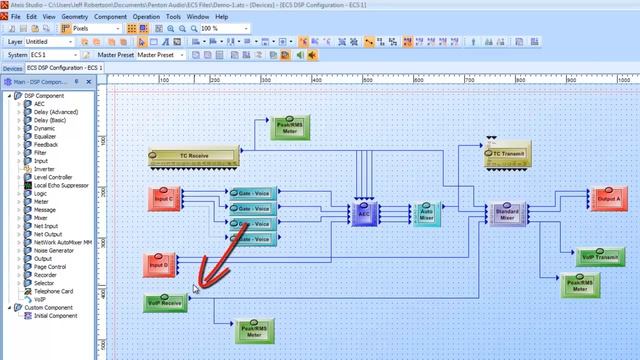The height and width of the screenshot is (360, 640).
Task: Open the File menu
Action: pos(16,17)
